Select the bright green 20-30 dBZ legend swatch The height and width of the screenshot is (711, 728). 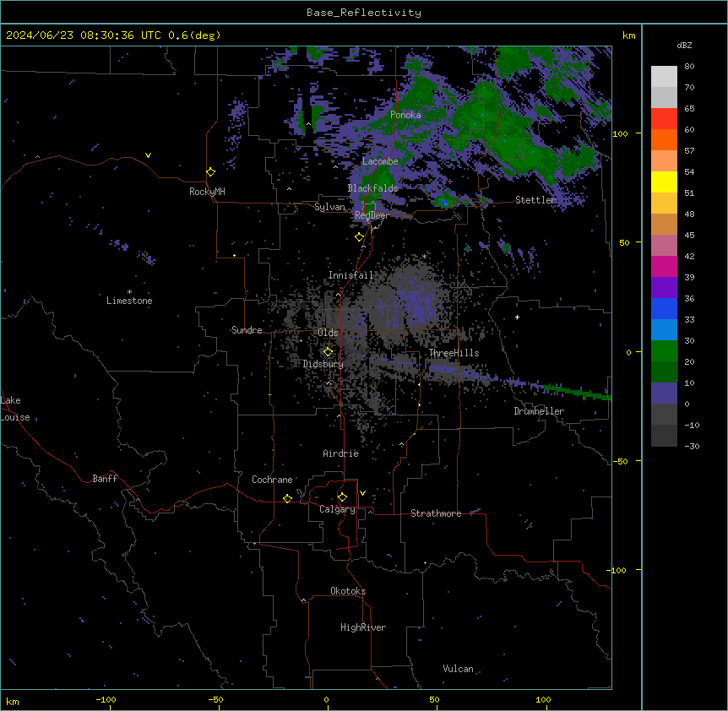pos(664,351)
